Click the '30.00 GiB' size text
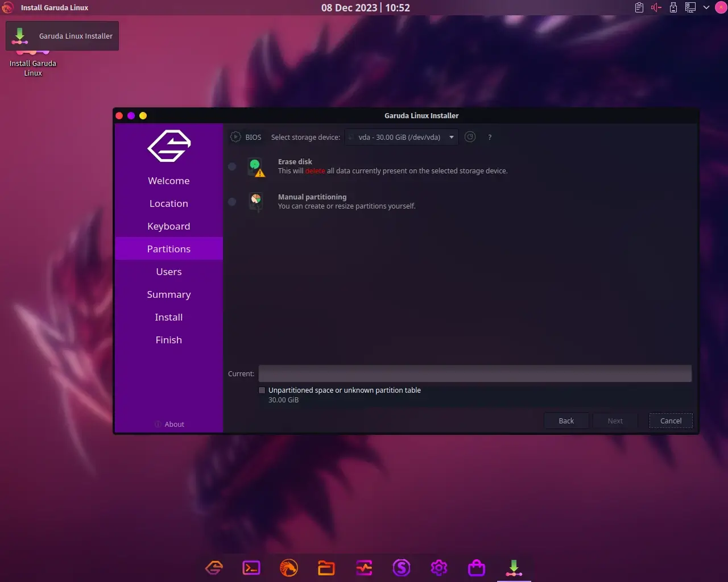Screen dimensions: 728x582 pos(283,400)
